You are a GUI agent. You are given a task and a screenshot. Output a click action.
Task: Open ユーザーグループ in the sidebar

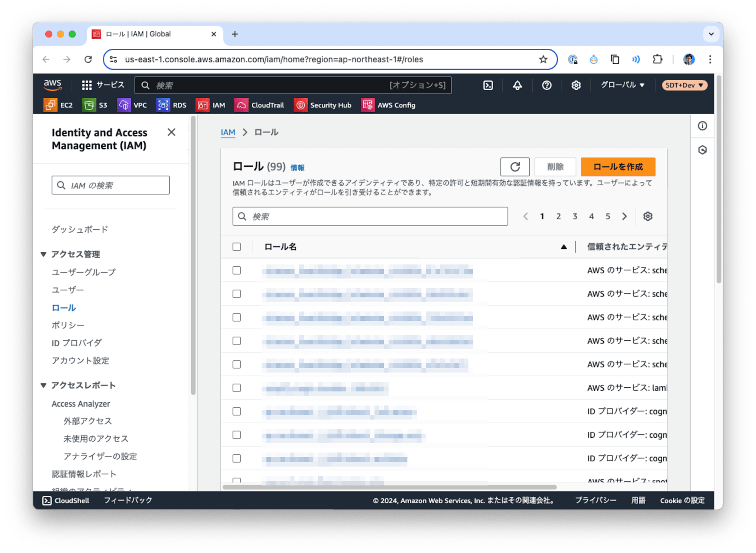tap(84, 272)
